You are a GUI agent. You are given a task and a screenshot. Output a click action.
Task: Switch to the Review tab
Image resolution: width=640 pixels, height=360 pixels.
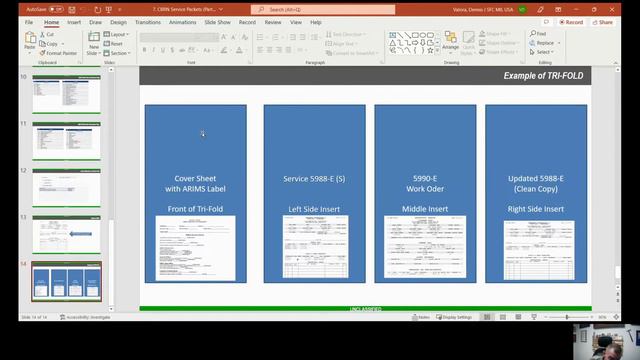point(273,22)
